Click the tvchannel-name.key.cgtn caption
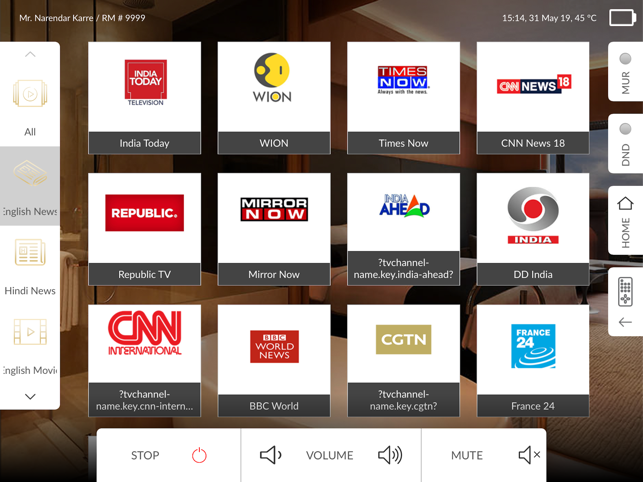Image resolution: width=643 pixels, height=482 pixels. [404, 400]
